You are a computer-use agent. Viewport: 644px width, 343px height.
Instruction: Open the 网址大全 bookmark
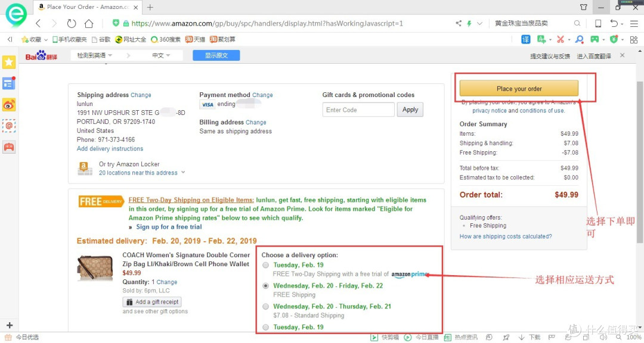point(131,39)
